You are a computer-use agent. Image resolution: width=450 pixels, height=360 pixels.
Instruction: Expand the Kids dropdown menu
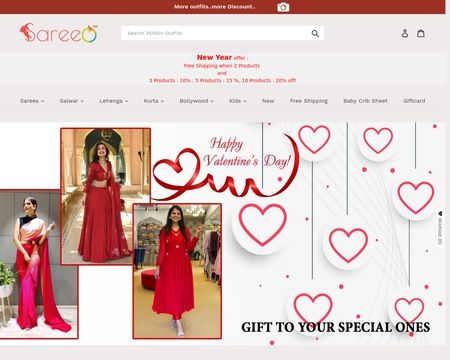(x=238, y=101)
